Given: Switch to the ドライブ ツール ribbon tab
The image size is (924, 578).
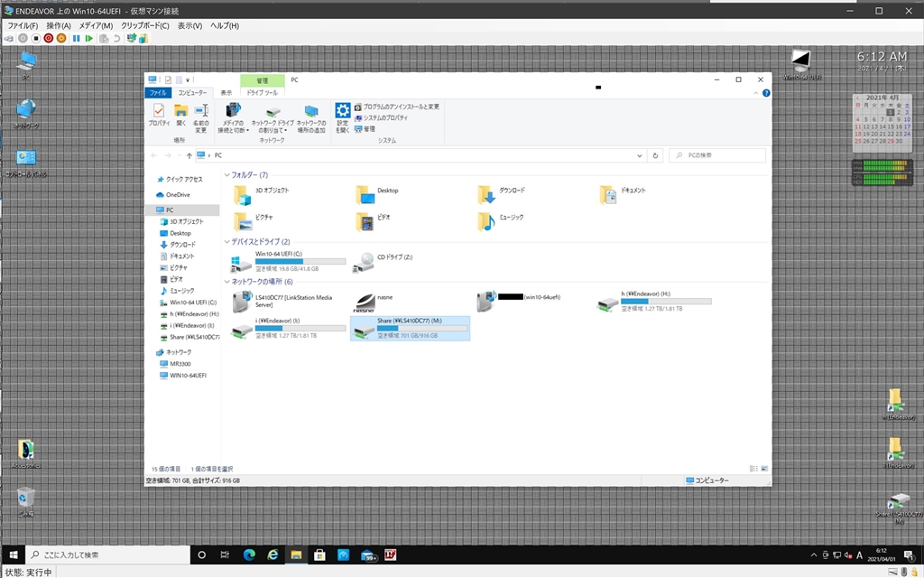Looking at the screenshot, I should point(263,93).
